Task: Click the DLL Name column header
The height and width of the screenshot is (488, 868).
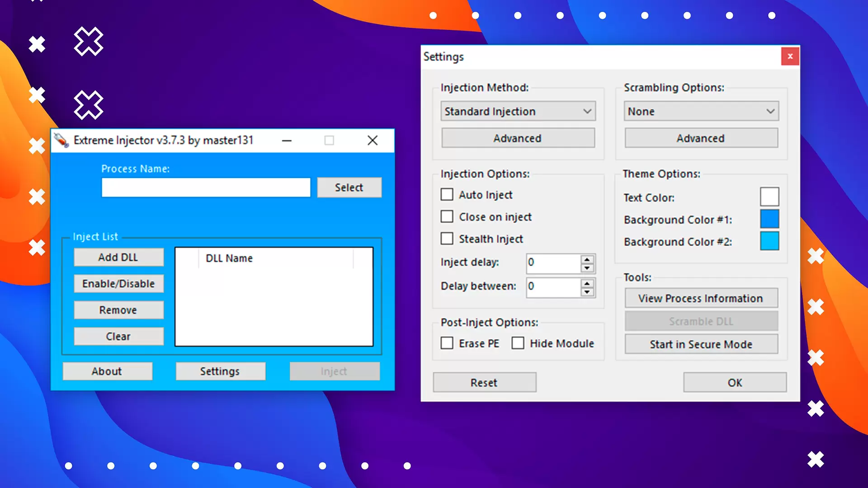Action: [275, 258]
